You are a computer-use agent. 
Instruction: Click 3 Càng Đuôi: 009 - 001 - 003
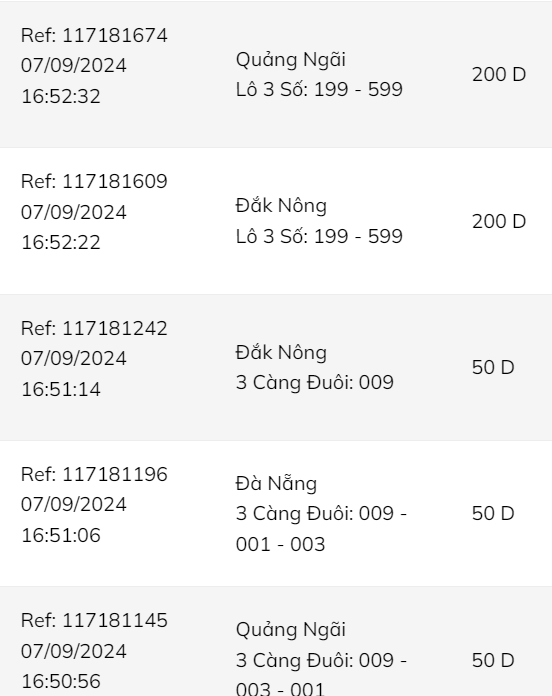coord(321,529)
